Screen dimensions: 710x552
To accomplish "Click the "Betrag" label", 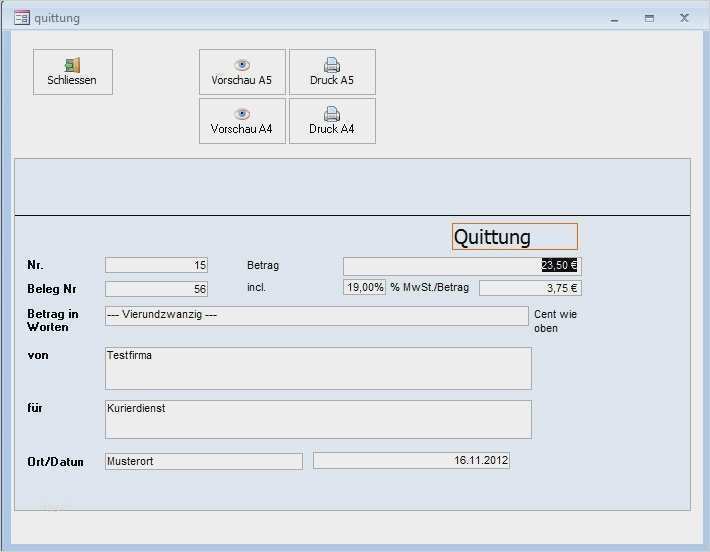I will [x=263, y=265].
